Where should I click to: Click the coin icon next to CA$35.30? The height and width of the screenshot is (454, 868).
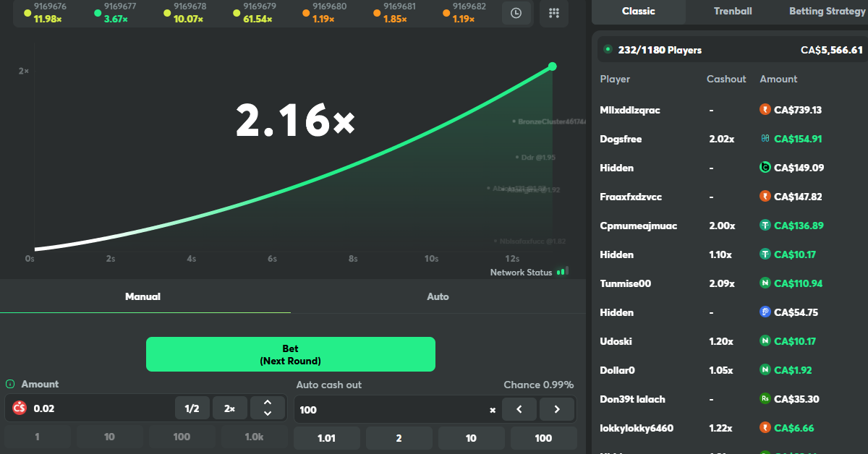point(765,399)
